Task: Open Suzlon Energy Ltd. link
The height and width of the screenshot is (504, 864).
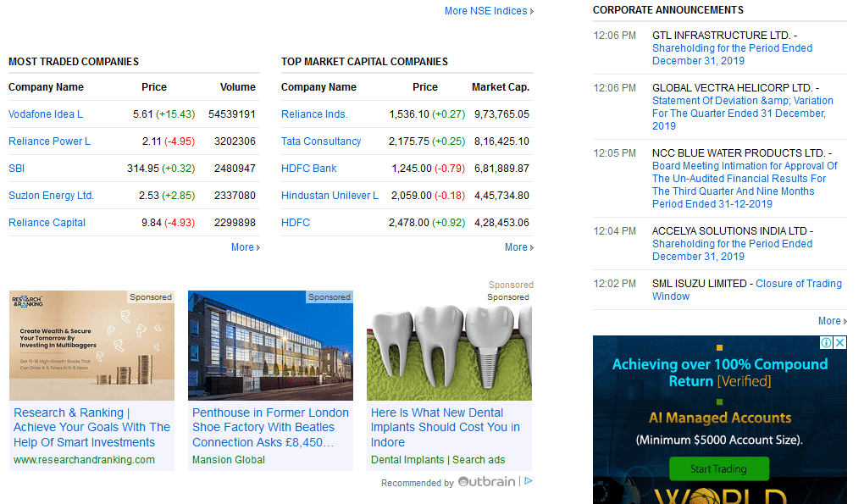Action: click(x=51, y=195)
